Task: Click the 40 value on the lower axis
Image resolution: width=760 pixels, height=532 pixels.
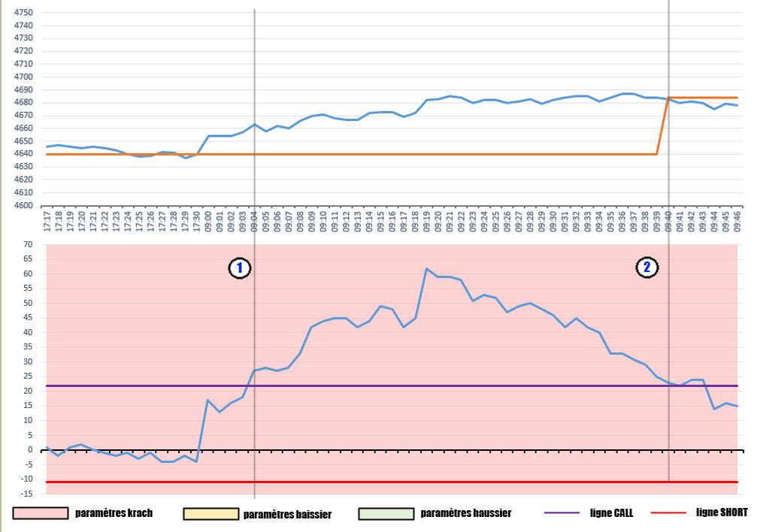Action: 28,332
